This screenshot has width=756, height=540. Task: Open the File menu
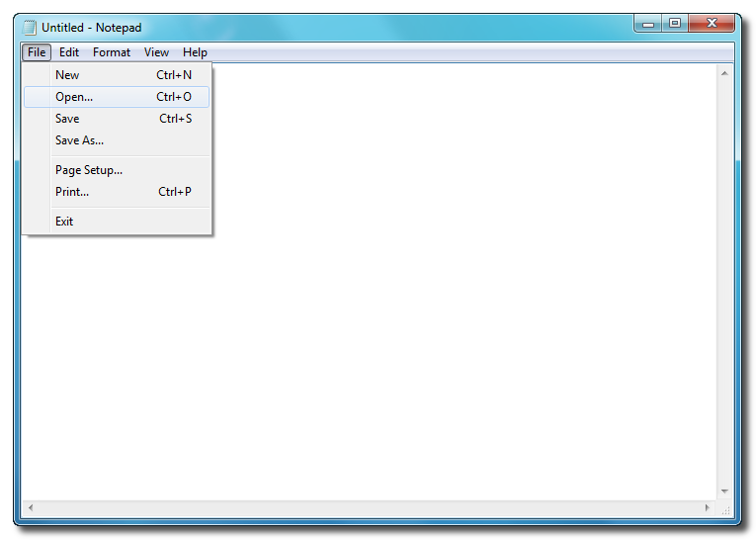click(x=37, y=52)
